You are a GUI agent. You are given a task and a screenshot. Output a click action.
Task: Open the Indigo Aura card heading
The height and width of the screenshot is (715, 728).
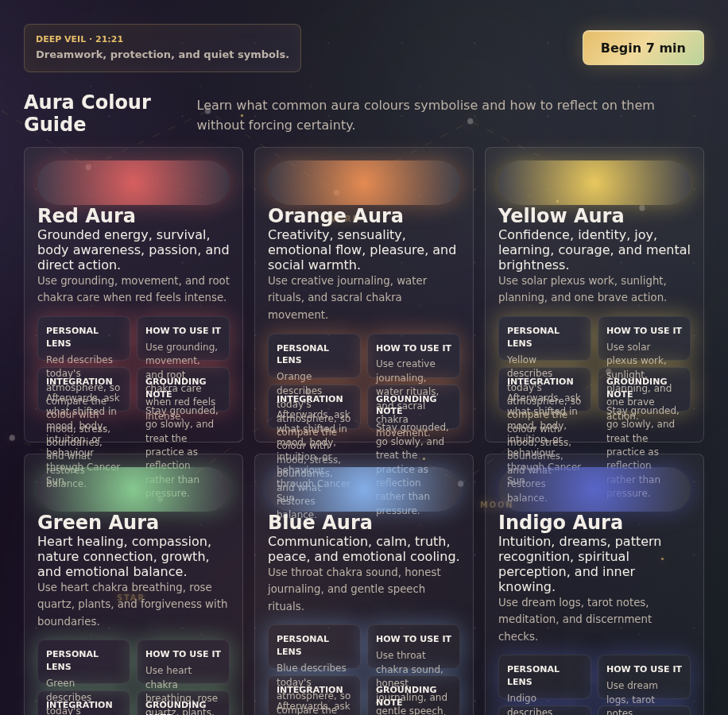point(560,523)
